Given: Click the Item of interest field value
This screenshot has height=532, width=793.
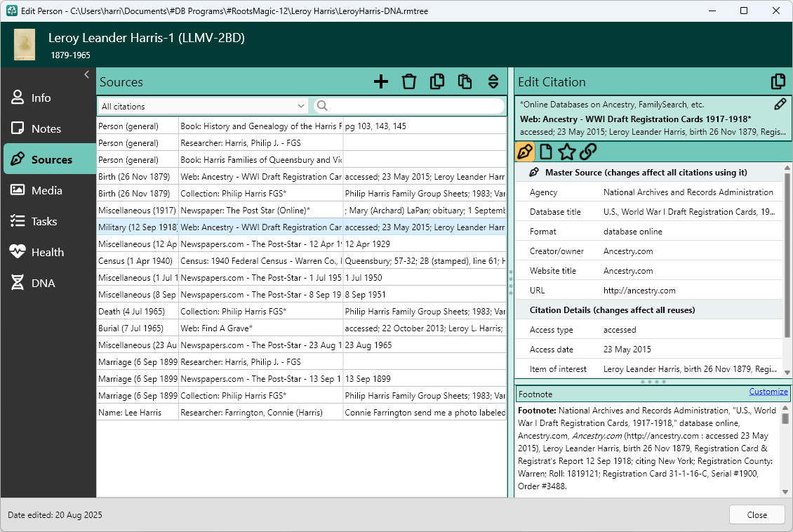Looking at the screenshot, I should tap(690, 369).
